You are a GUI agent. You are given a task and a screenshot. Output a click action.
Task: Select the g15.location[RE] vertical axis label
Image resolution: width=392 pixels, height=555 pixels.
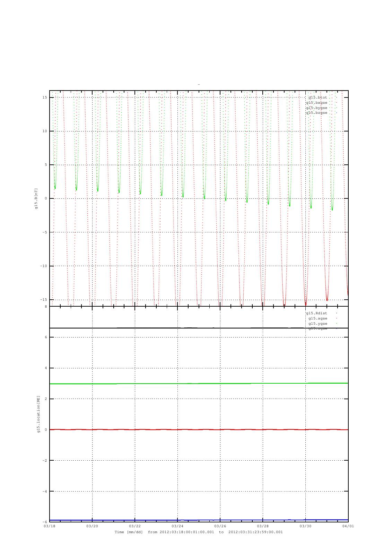(x=39, y=414)
